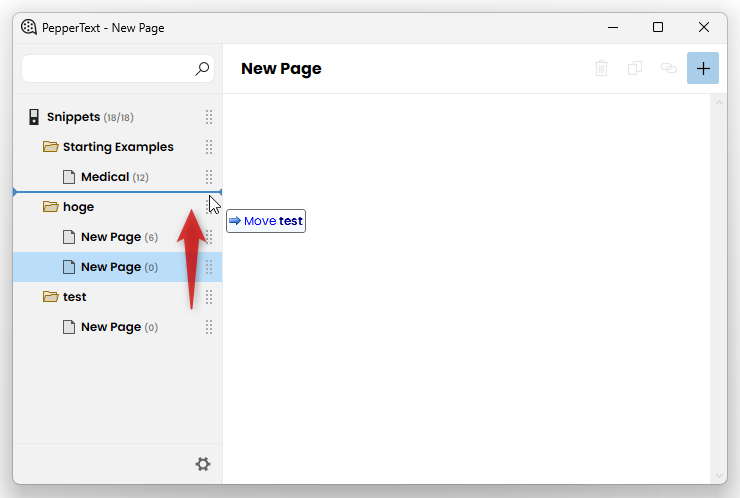Select New Page (0) under test

point(119,327)
